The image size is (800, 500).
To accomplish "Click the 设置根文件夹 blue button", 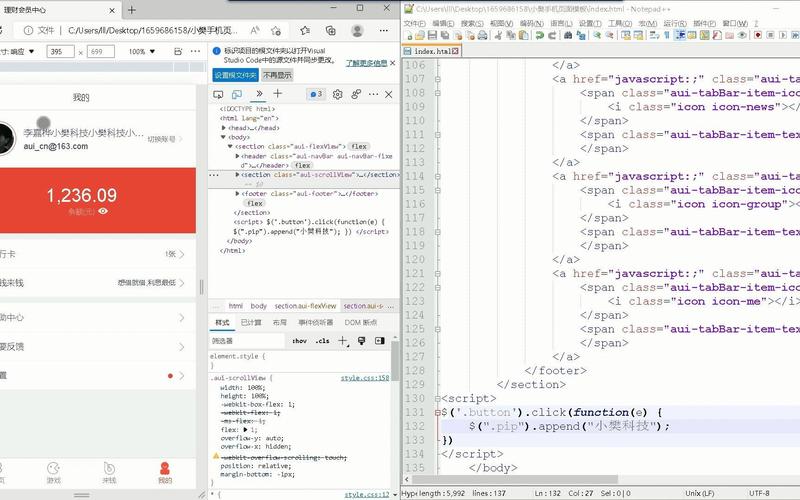I will coord(235,76).
